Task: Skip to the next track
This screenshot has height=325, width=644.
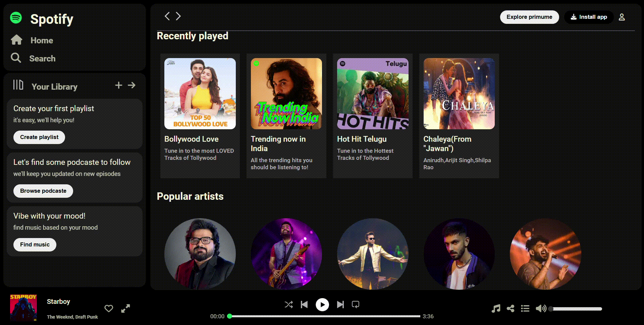Action: click(x=340, y=305)
